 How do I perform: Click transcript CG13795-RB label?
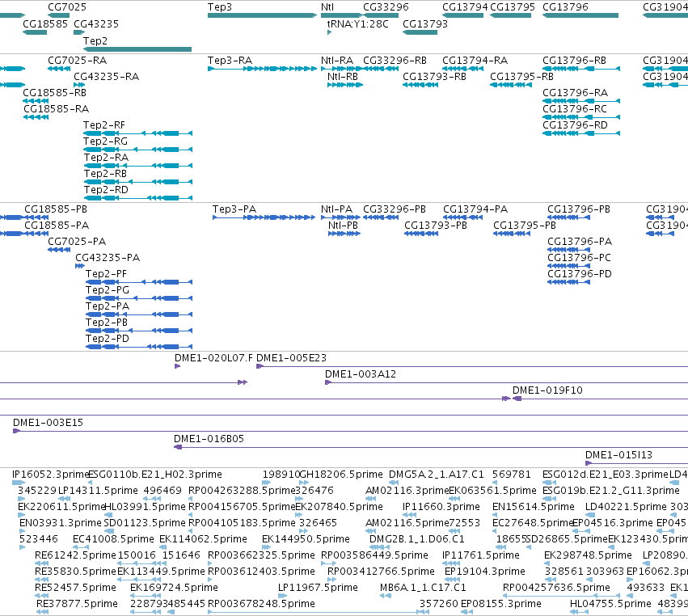click(521, 76)
